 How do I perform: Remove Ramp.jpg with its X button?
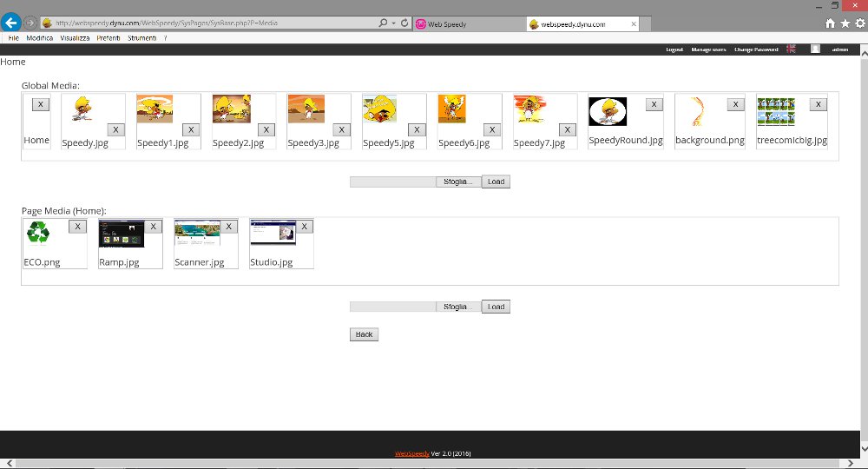click(x=153, y=227)
